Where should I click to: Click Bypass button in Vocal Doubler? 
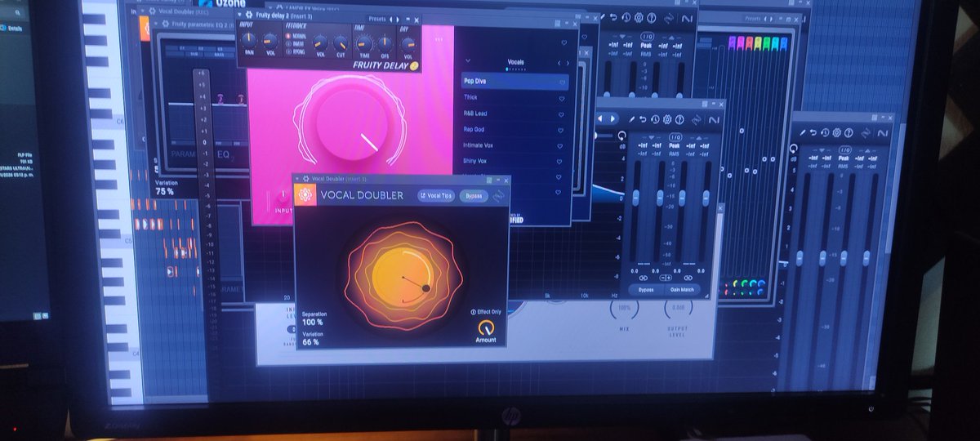tap(474, 196)
